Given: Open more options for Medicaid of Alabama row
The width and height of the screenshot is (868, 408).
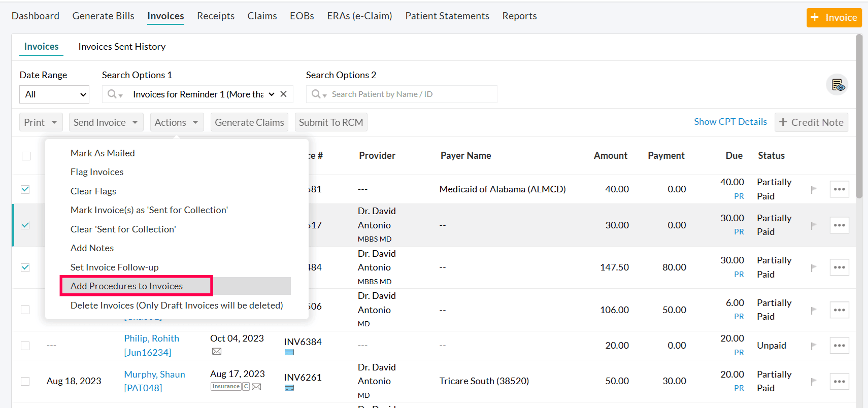Looking at the screenshot, I should click(x=839, y=189).
